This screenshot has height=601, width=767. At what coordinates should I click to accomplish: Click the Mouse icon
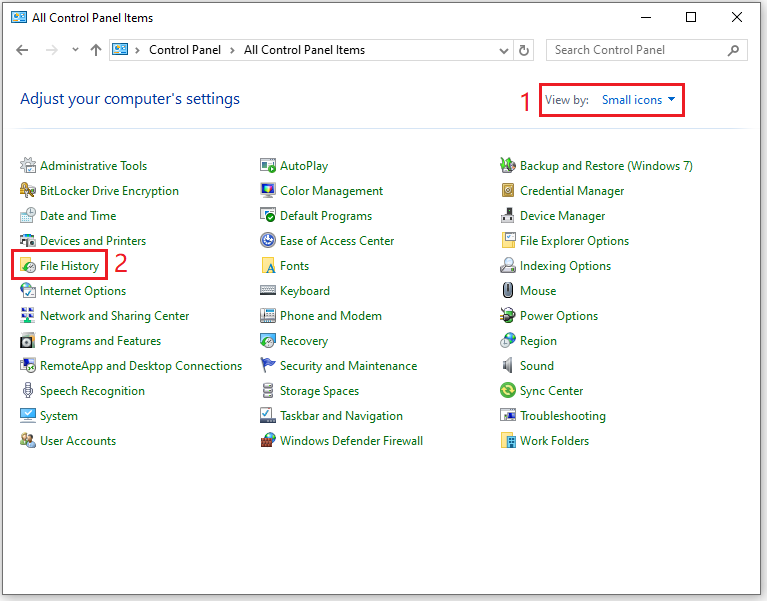[508, 290]
